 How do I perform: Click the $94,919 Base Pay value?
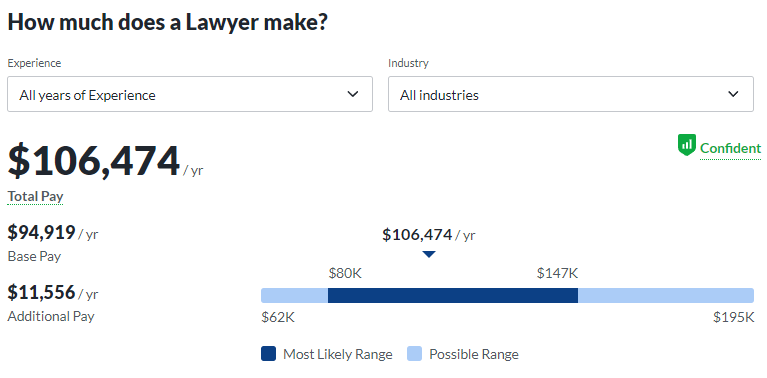tap(42, 233)
